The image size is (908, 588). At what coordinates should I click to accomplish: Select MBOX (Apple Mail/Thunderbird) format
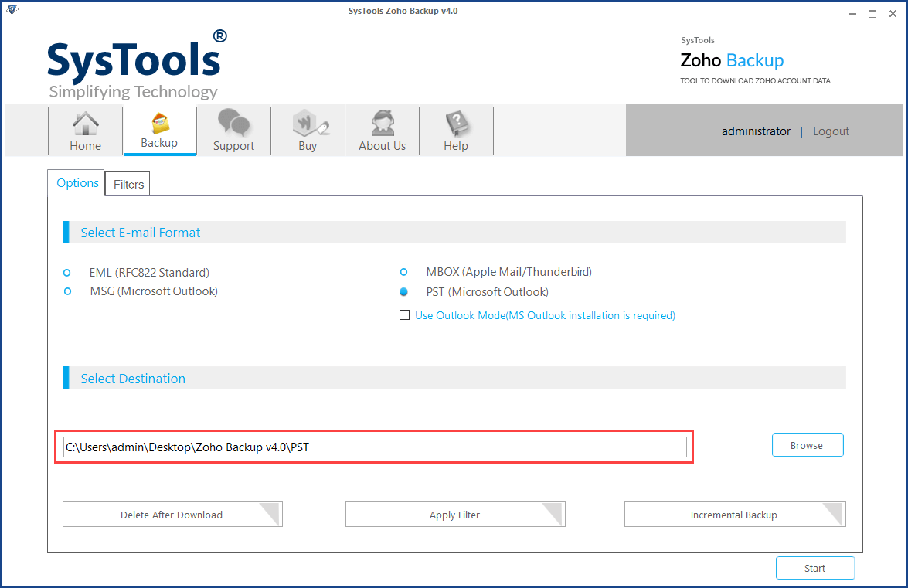[403, 272]
